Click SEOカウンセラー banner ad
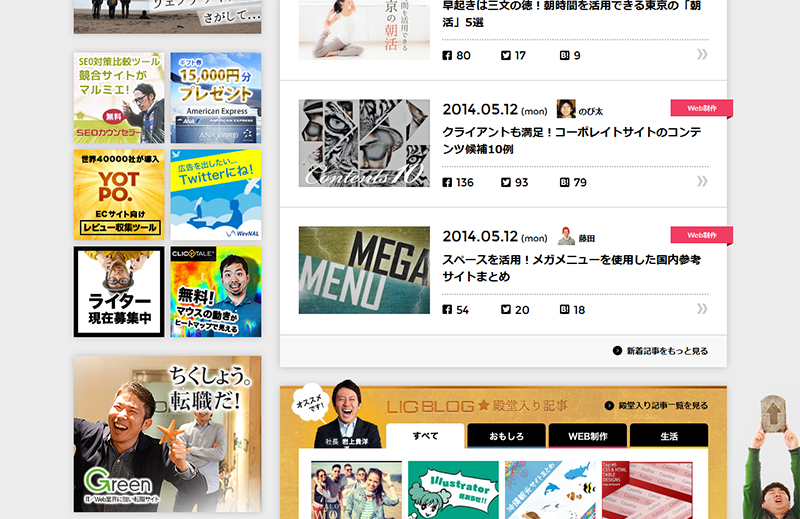Image resolution: width=800 pixels, height=519 pixels. (119, 97)
